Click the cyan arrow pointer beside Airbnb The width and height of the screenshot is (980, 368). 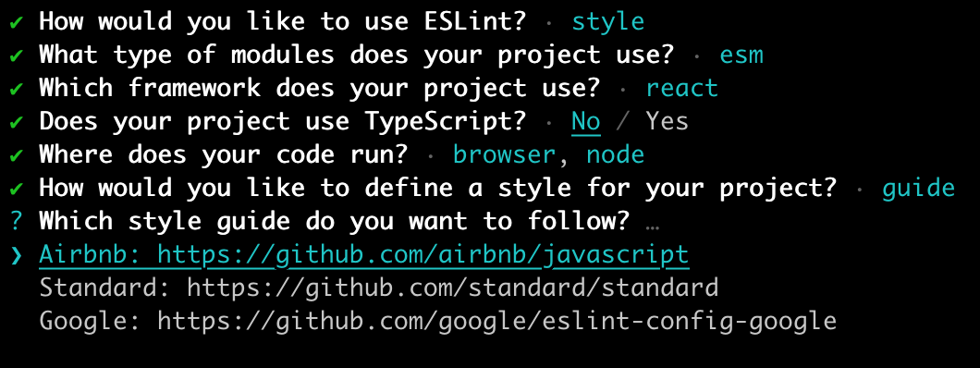[17, 255]
